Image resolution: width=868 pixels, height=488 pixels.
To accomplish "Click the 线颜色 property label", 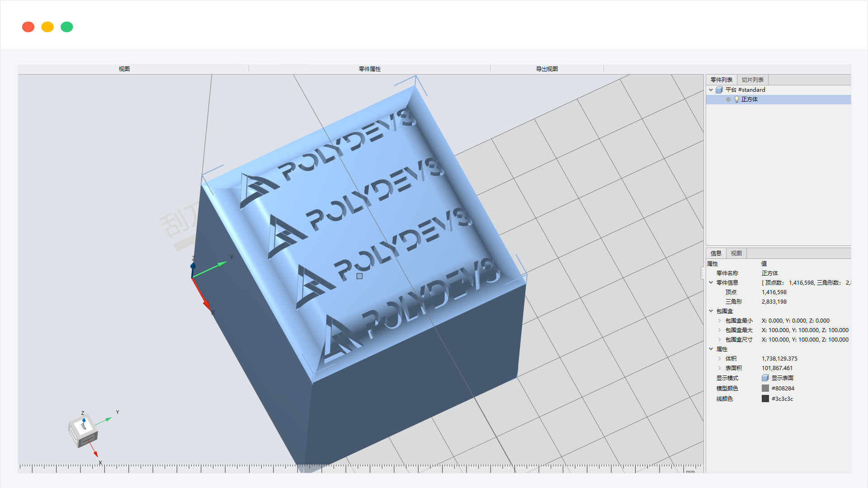I will [725, 399].
